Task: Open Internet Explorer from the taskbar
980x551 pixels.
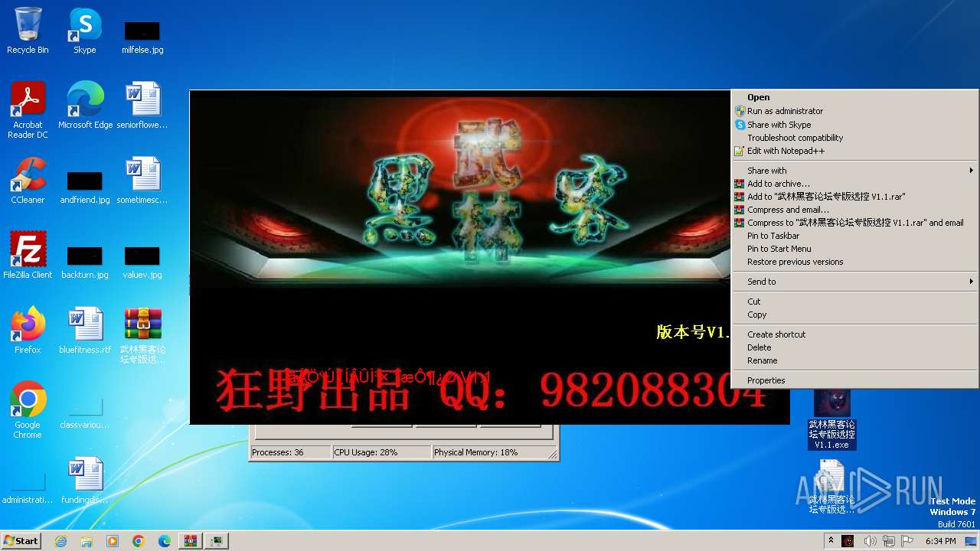Action: (x=60, y=541)
